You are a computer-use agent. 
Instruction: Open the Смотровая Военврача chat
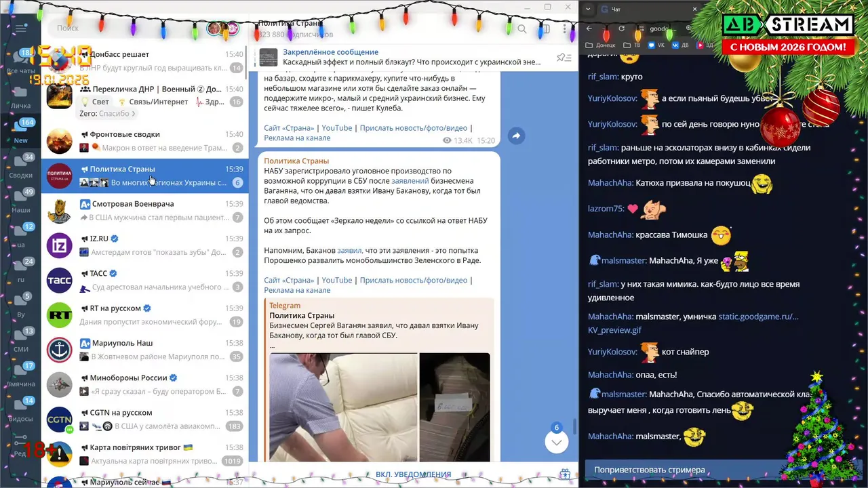144,211
